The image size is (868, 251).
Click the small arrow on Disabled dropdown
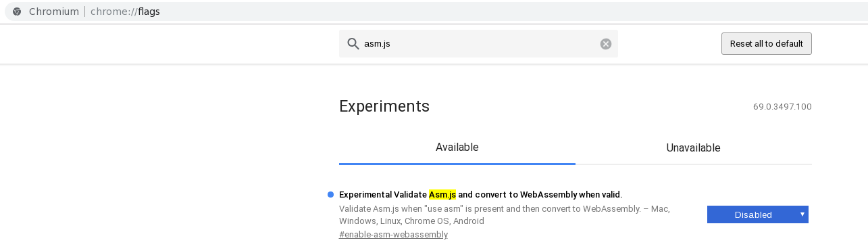(802, 214)
